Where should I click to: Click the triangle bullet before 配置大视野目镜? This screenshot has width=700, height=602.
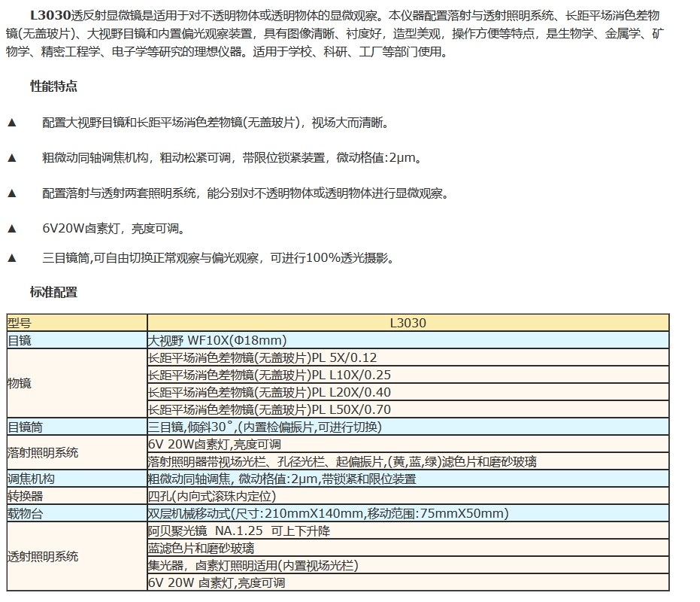tap(11, 123)
